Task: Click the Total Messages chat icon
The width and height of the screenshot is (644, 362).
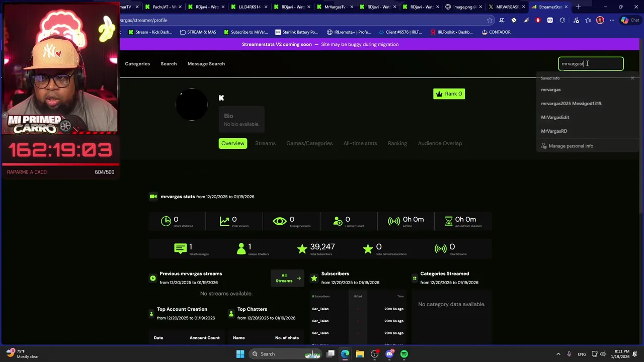Action: pyautogui.click(x=180, y=248)
